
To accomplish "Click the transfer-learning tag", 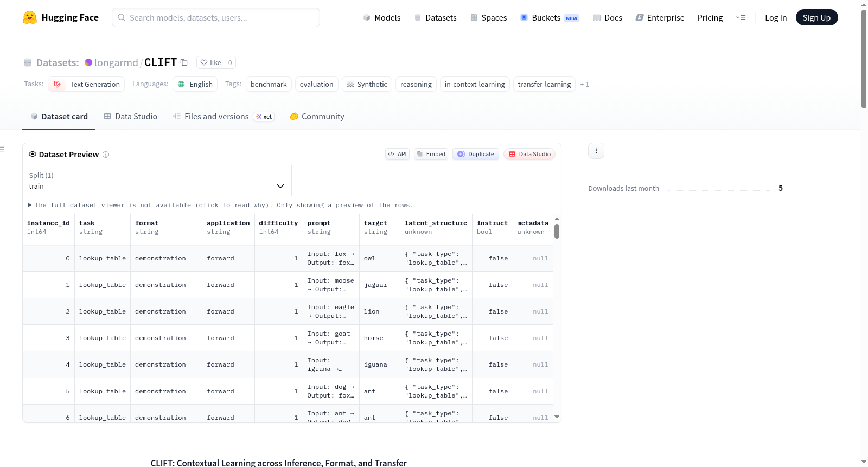I will (x=544, y=84).
